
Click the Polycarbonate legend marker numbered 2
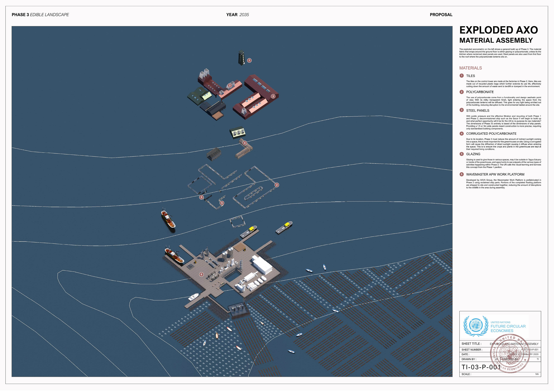(x=462, y=92)
